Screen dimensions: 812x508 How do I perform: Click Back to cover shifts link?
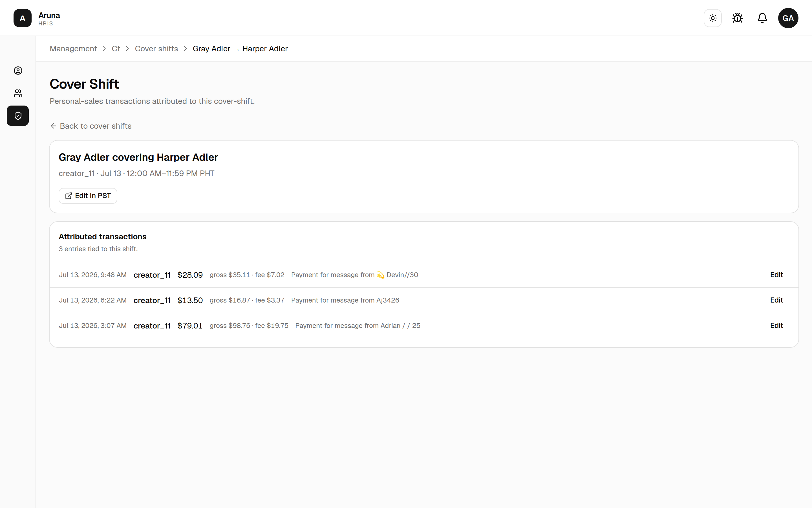(x=91, y=126)
